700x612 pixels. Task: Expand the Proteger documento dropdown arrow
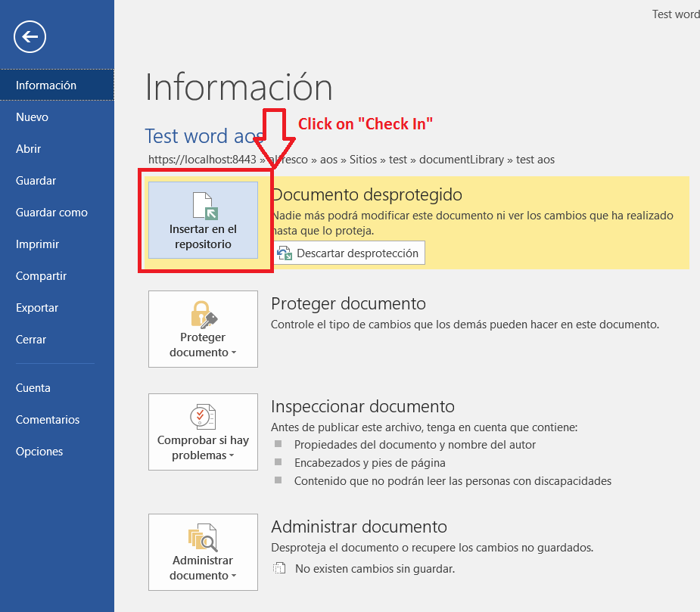pyautogui.click(x=234, y=353)
